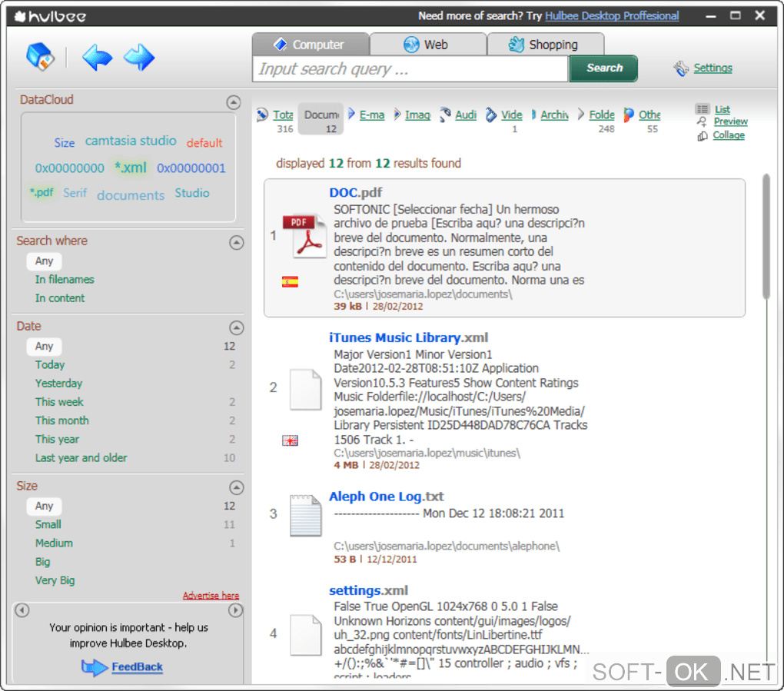
Task: Click the Total category icon
Action: (262, 115)
